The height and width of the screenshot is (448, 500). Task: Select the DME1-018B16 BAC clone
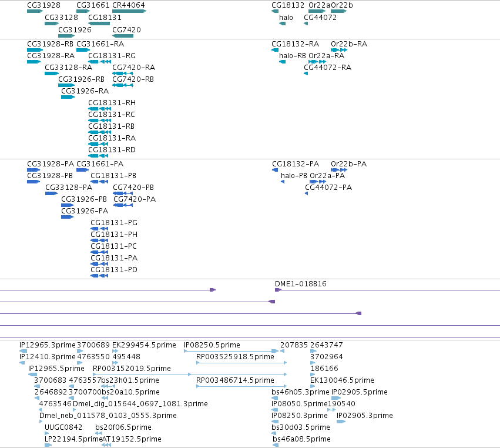387,290
